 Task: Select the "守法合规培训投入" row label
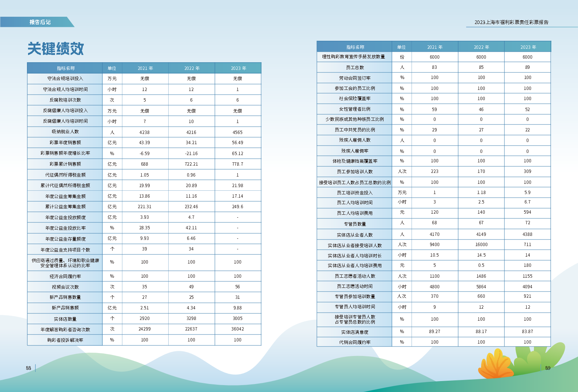(x=65, y=79)
